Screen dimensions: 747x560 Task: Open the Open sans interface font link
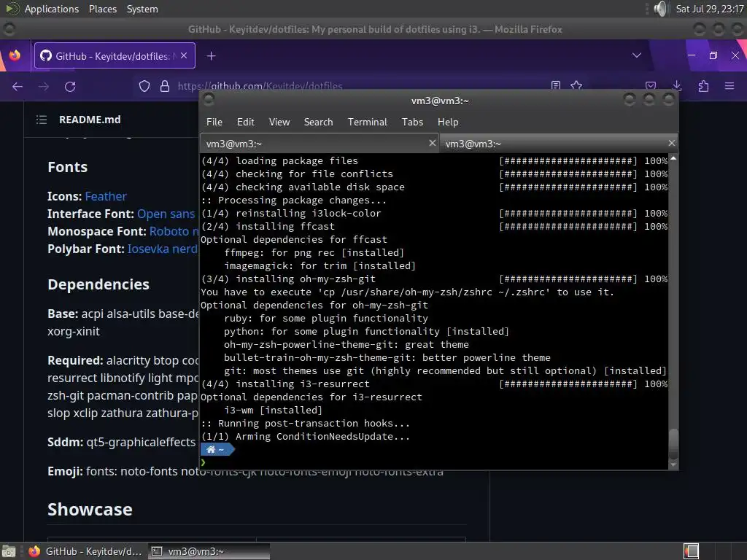166,214
